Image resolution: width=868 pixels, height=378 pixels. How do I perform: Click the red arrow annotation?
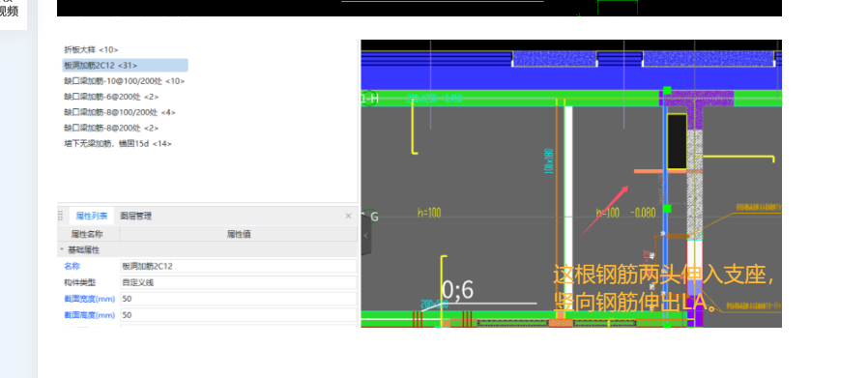click(604, 211)
